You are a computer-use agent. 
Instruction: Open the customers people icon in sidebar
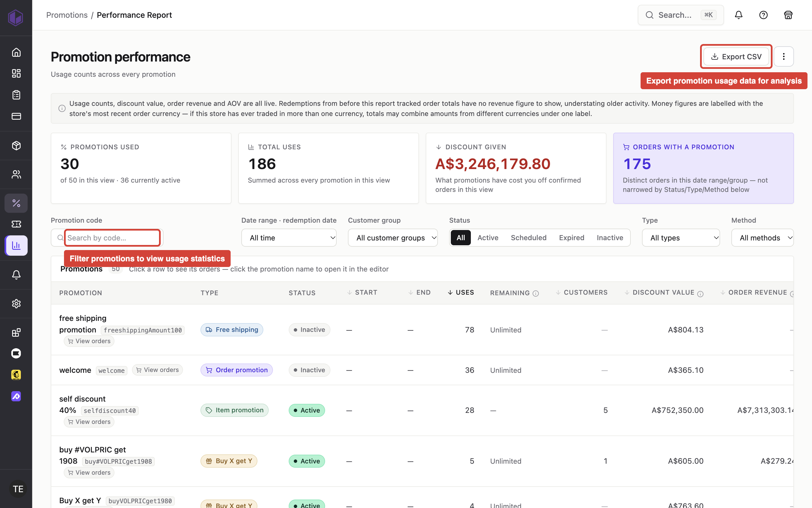pos(16,174)
